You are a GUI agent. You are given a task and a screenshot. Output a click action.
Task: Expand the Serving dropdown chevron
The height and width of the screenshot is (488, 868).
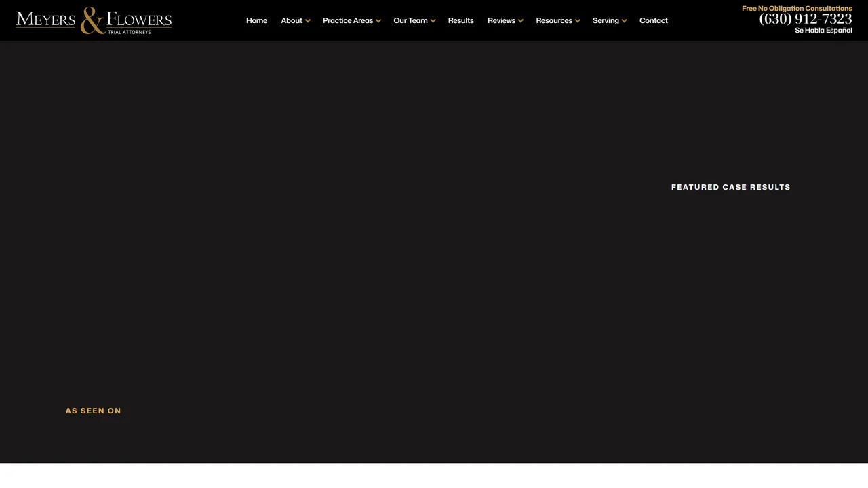pos(625,21)
